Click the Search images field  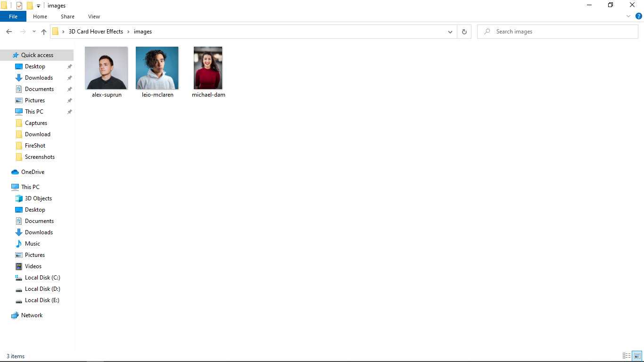pos(561,32)
